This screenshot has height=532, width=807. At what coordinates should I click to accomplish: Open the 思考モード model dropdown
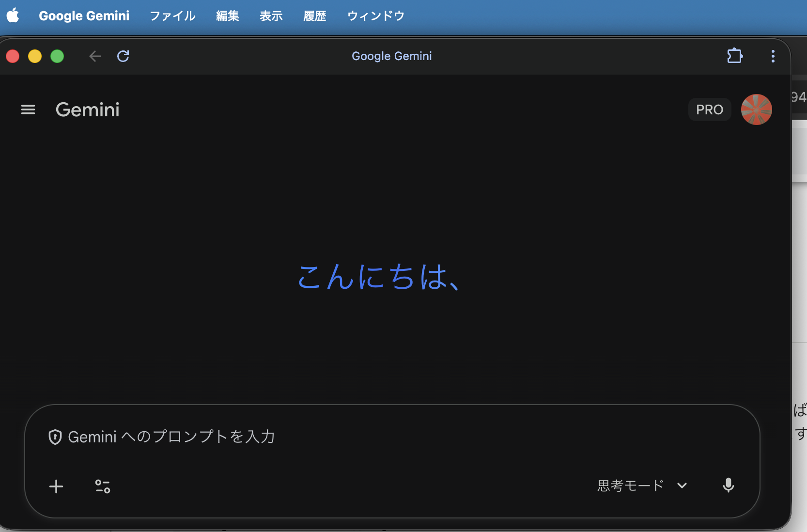pyautogui.click(x=630, y=485)
